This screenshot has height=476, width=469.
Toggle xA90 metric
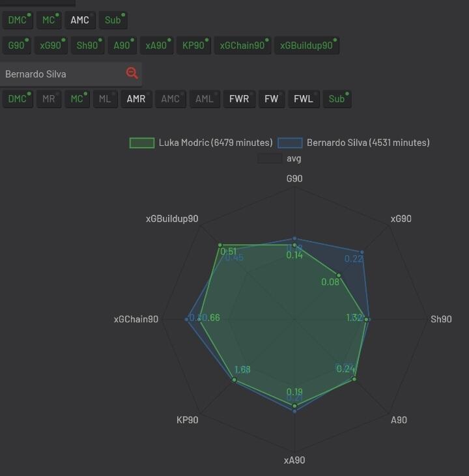coord(156,46)
